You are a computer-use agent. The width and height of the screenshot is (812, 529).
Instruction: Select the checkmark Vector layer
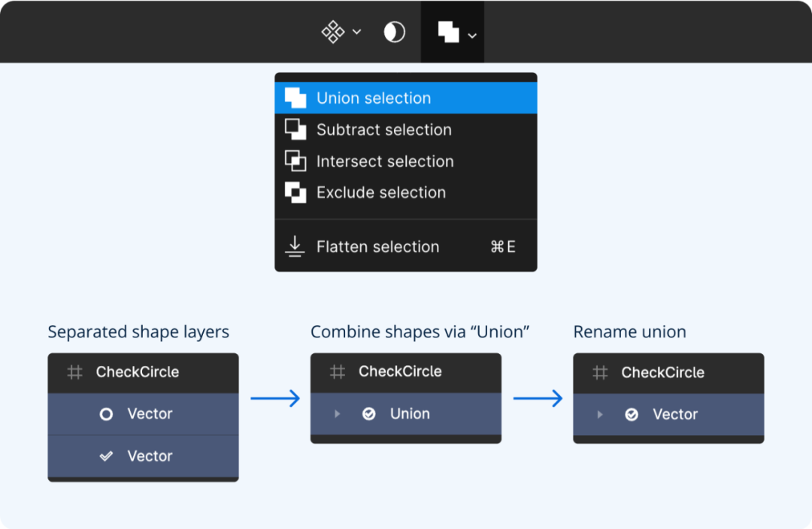[143, 456]
